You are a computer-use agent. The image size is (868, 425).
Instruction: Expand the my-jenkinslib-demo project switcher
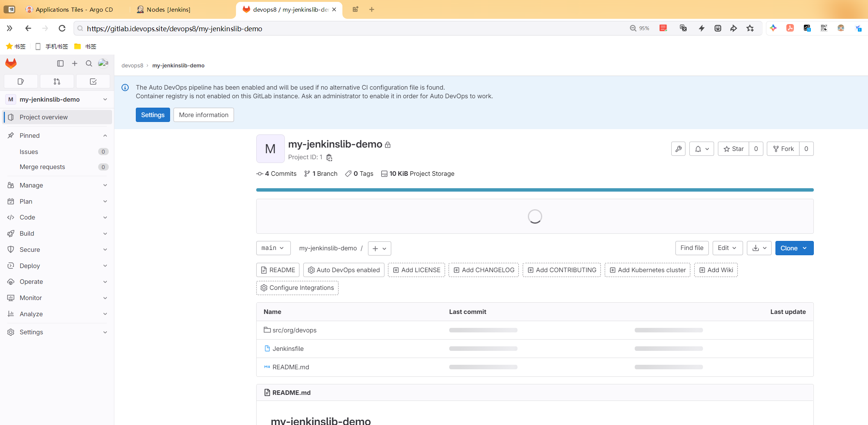(x=57, y=99)
